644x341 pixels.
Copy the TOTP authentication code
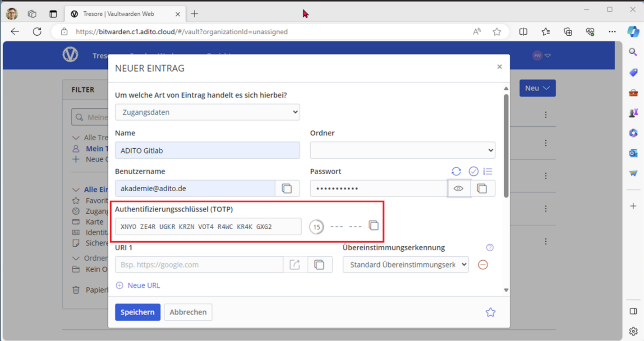pyautogui.click(x=373, y=226)
